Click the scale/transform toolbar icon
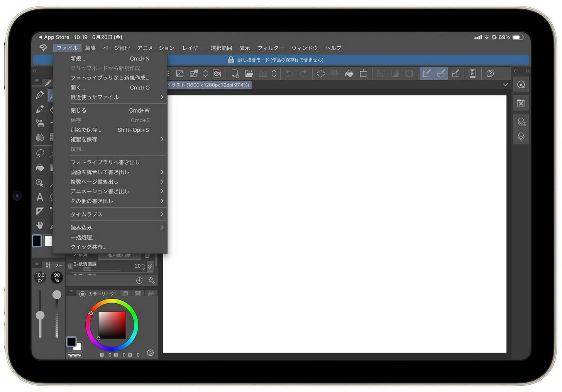The image size is (562, 392). (x=363, y=73)
